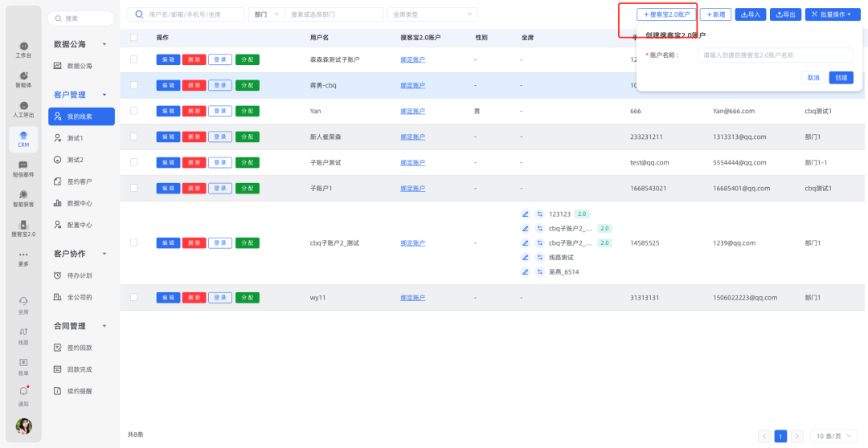This screenshot has height=448, width=868.
Task: Open the 坐席类型 dropdown filter
Action: (432, 14)
